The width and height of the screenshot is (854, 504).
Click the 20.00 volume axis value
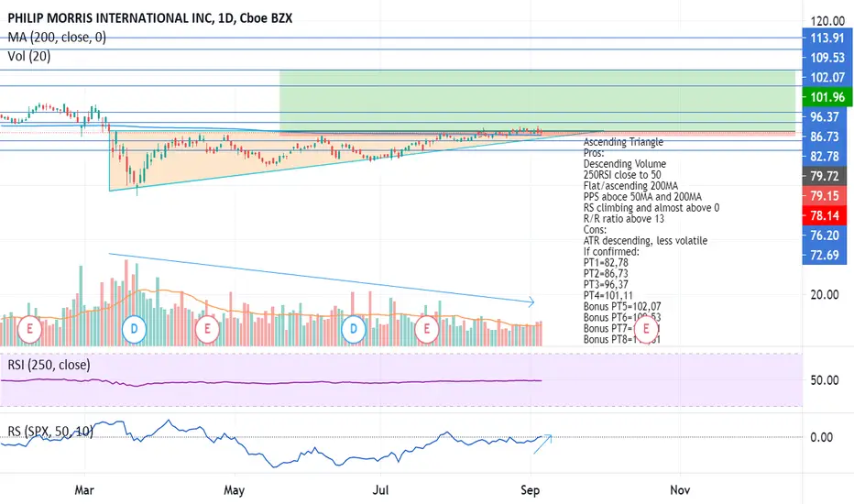tap(825, 295)
